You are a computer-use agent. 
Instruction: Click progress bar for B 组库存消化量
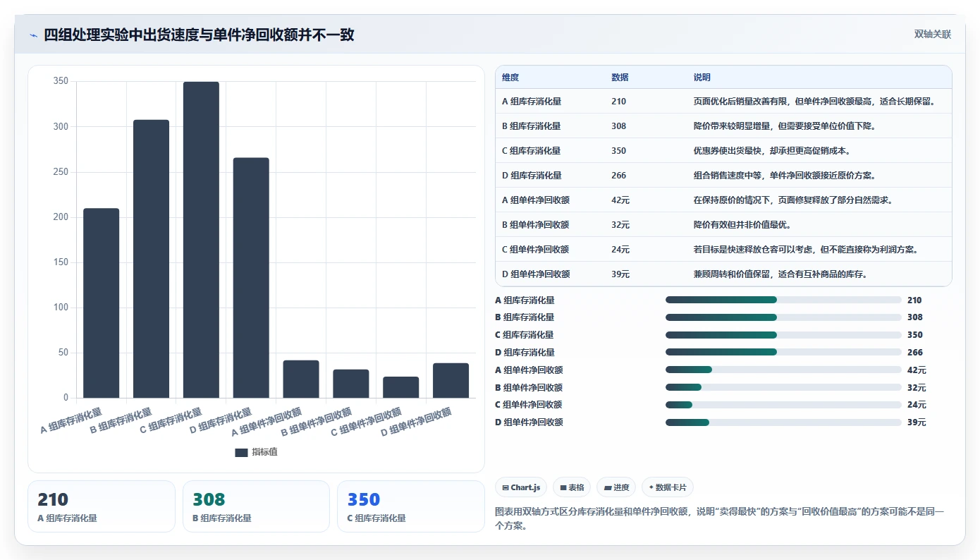tap(783, 317)
